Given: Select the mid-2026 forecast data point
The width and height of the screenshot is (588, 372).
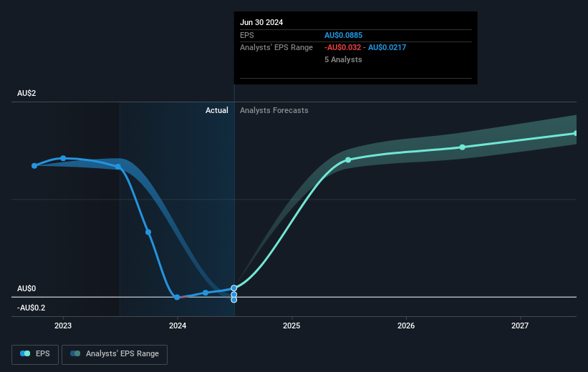Looking at the screenshot, I should click(x=463, y=147).
